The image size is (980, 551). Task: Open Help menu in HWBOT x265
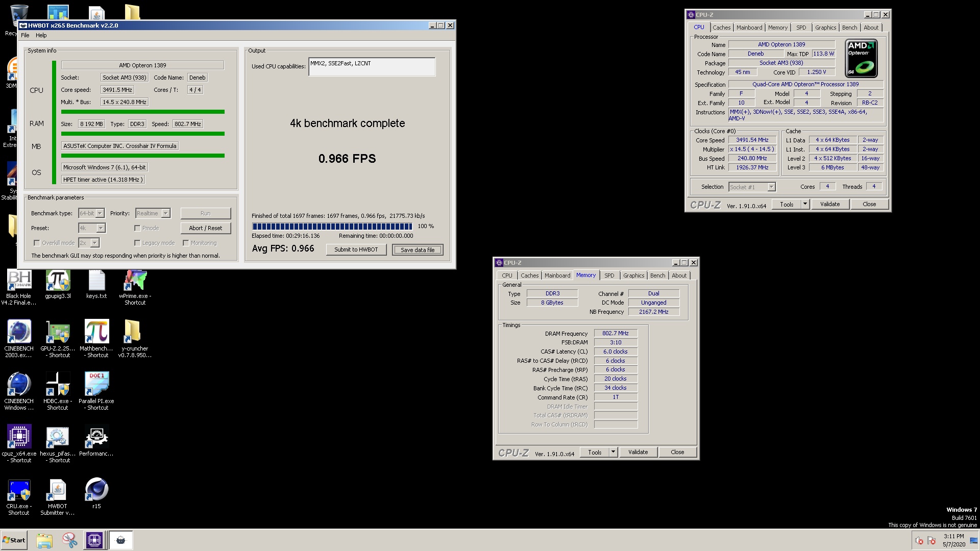point(41,35)
